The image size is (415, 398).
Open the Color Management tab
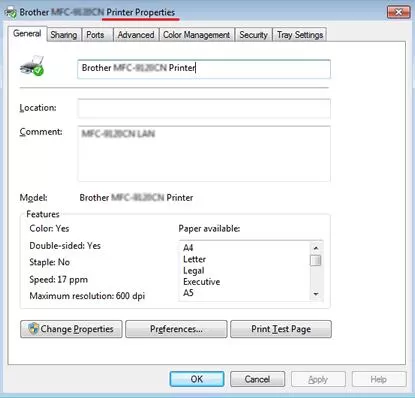(x=196, y=35)
